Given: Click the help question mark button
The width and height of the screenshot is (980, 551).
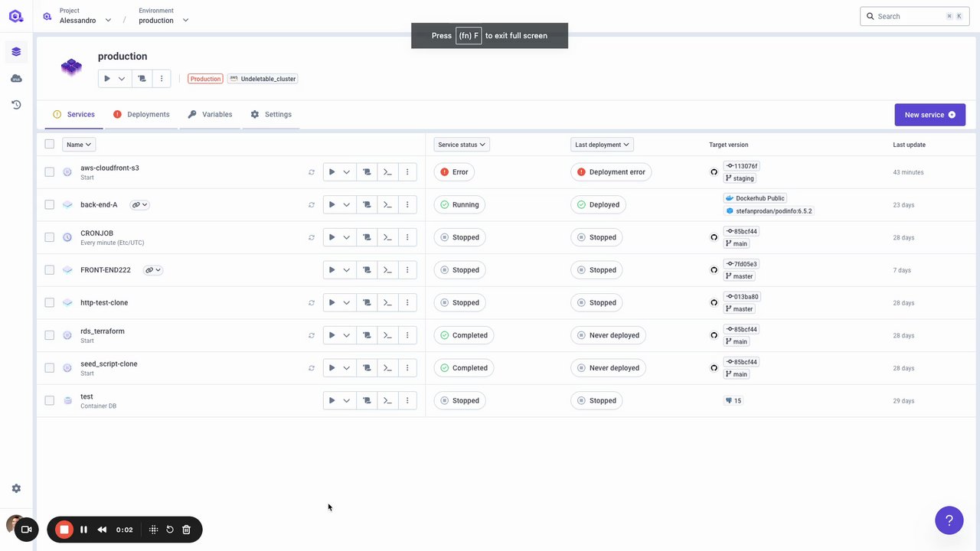Looking at the screenshot, I should (949, 520).
